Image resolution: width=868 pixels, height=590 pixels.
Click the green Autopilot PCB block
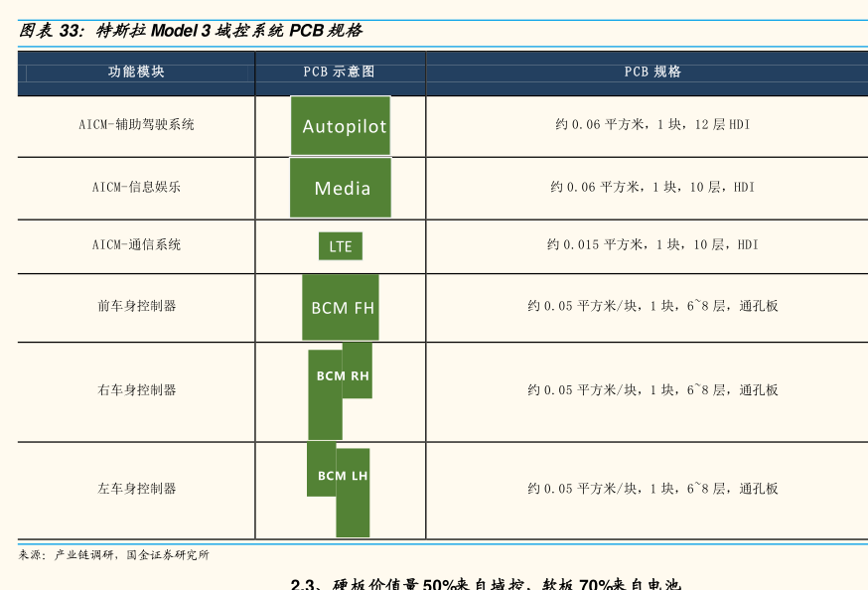point(341,126)
